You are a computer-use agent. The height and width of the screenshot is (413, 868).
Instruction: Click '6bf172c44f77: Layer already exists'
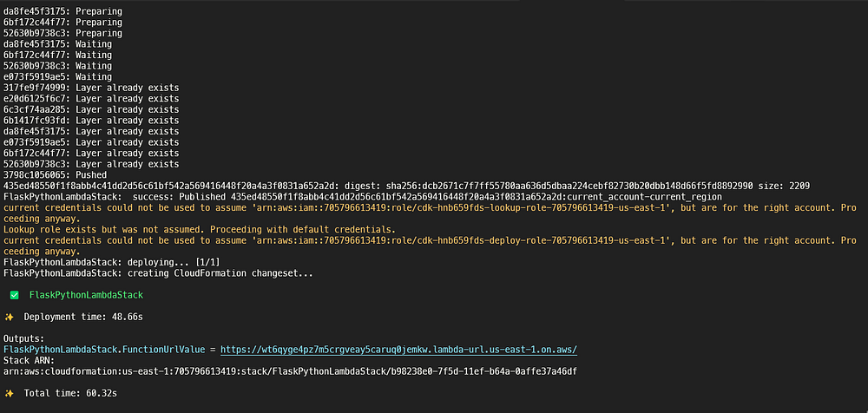point(91,154)
